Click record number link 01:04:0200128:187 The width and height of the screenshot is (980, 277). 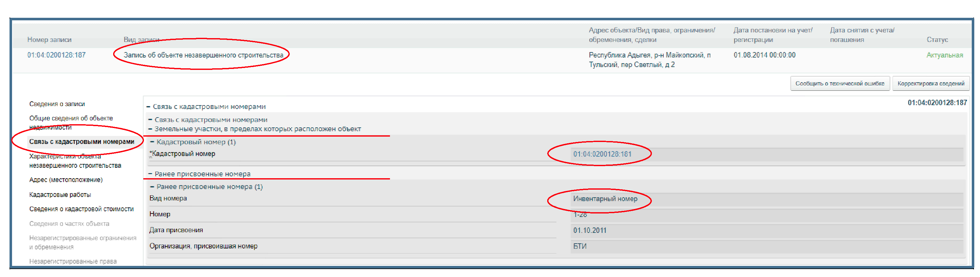tap(56, 55)
